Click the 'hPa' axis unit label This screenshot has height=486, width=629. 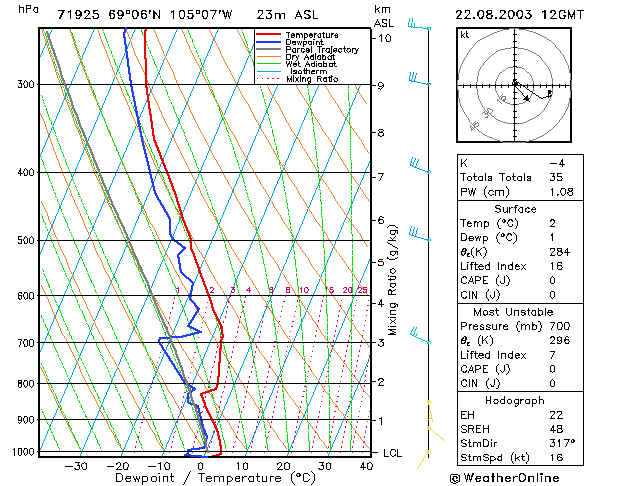(x=28, y=9)
